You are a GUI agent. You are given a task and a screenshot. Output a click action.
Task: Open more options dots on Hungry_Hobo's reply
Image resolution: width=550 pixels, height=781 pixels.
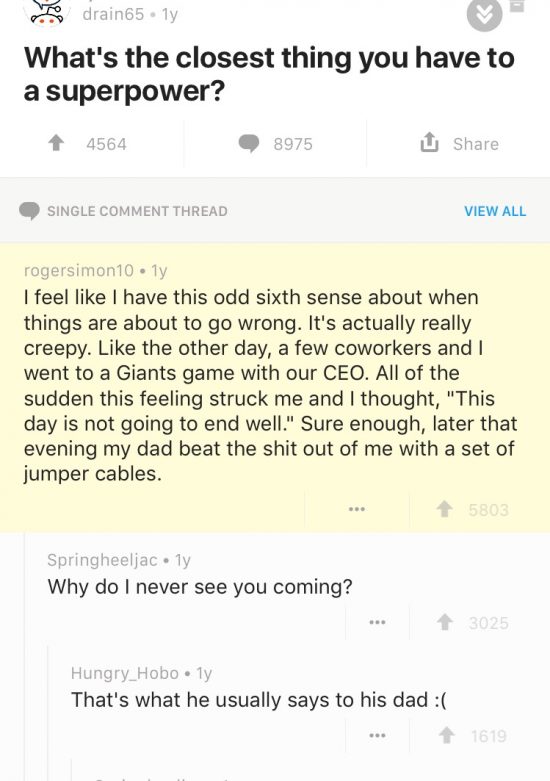point(377,735)
